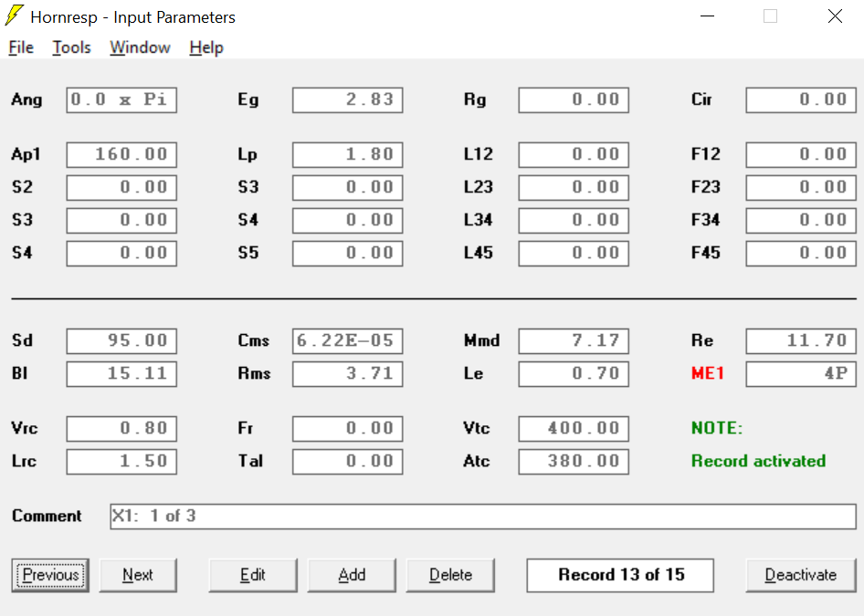Click the Rms field showing 3.71
The width and height of the screenshot is (864, 616).
(348, 374)
